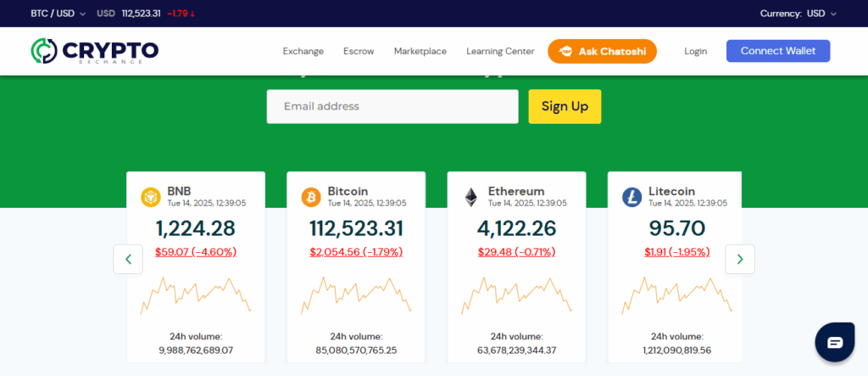868x376 pixels.
Task: Click the Bitcoin price chart
Action: coord(357,295)
